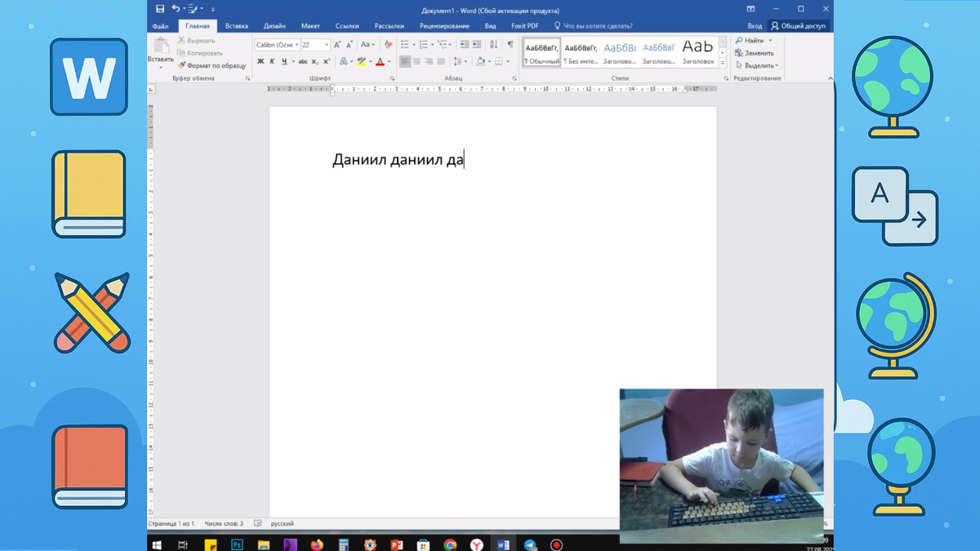The height and width of the screenshot is (551, 980).
Task: Open Customize Quick Access Toolbar dropdown
Action: 213,9
